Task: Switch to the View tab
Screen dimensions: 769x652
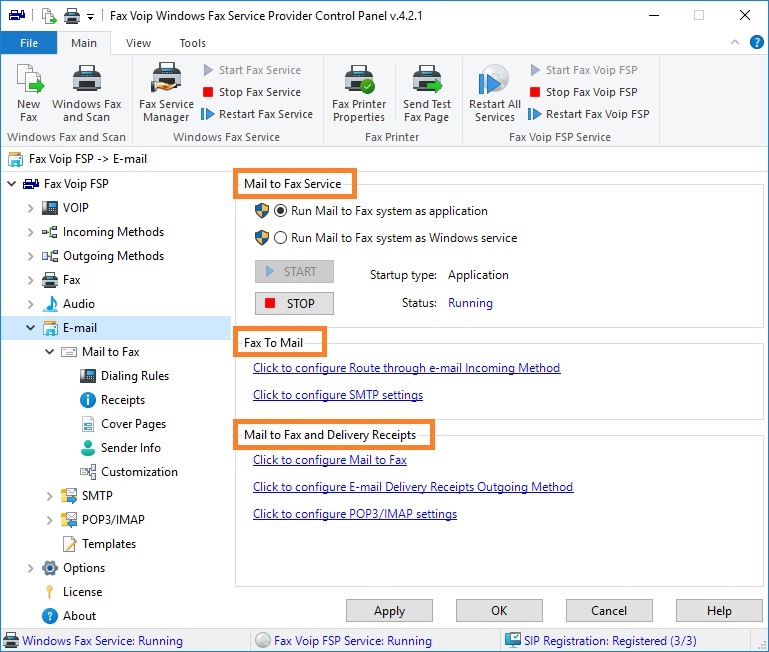Action: pos(138,43)
